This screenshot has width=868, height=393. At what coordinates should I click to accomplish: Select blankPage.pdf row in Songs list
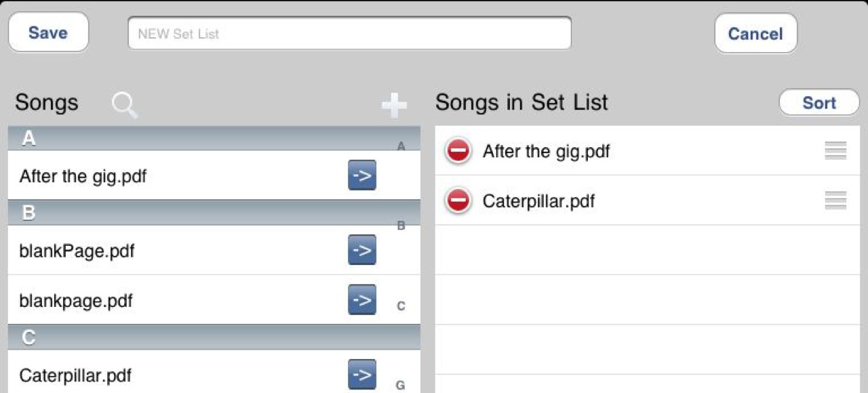(x=214, y=250)
